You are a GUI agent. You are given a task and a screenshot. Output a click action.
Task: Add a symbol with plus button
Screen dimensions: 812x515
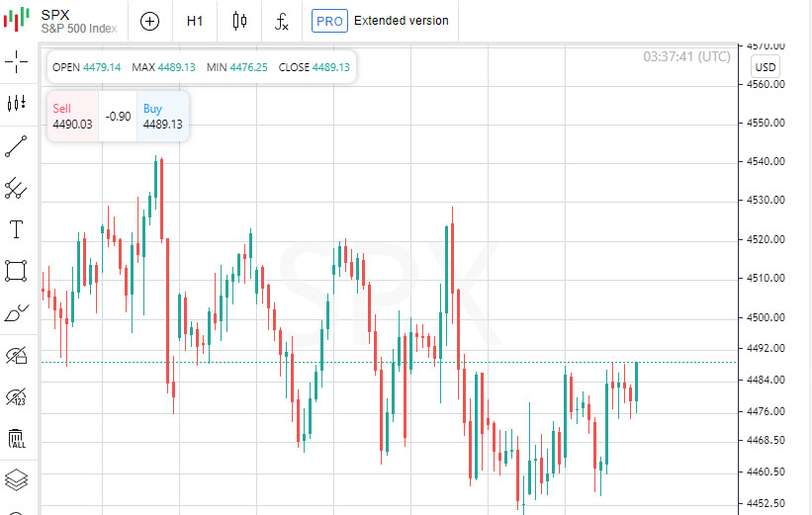click(149, 21)
